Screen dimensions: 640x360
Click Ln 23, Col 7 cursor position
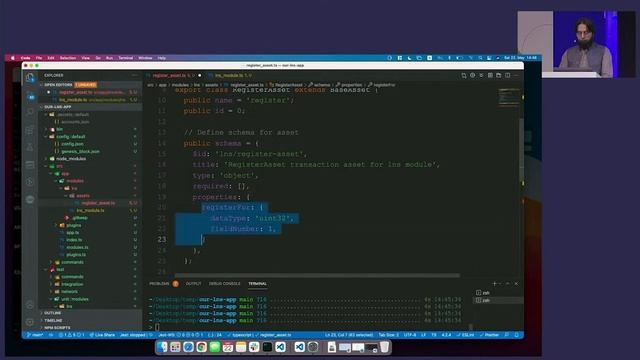[x=349, y=335]
